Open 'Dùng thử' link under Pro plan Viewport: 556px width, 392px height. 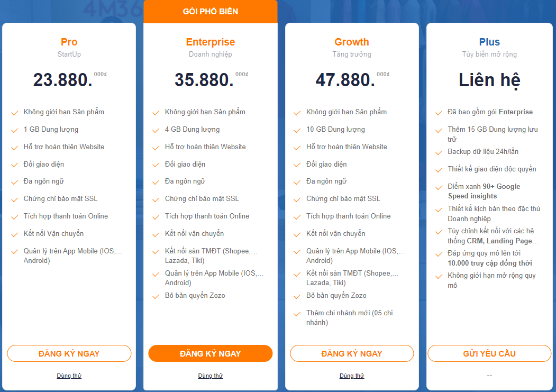coord(69,376)
